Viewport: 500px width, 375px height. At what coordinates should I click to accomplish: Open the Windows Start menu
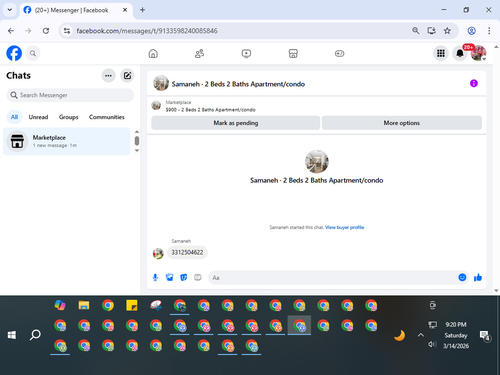click(12, 335)
